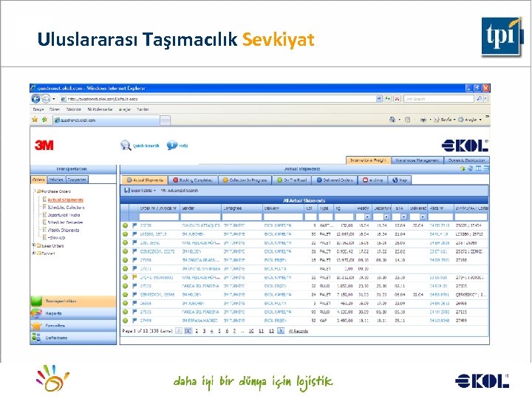Switch to the Domestic Distribution tab
Image resolution: width=532 pixels, height=399 pixels.
[466, 160]
